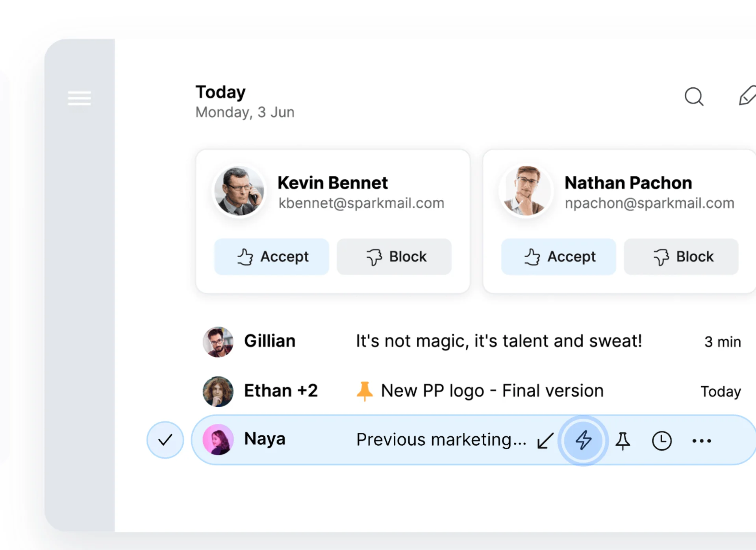Open the pinned 'New PP logo' email
The image size is (756, 550).
[491, 391]
